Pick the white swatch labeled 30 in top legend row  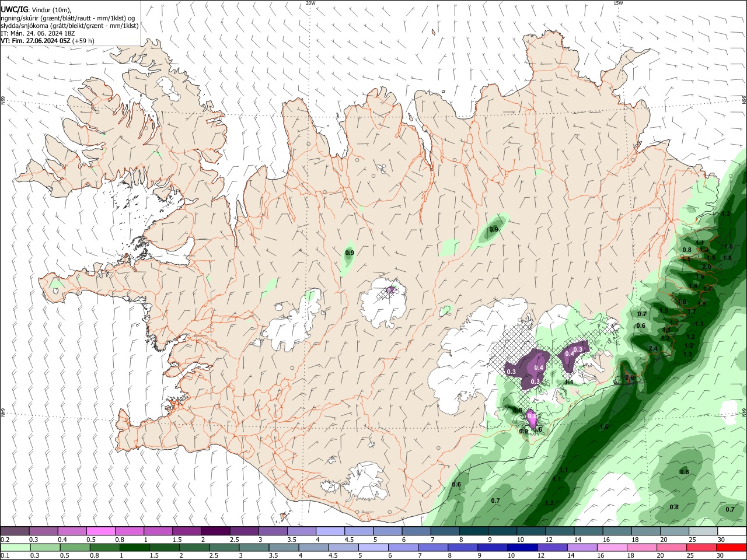click(x=732, y=531)
